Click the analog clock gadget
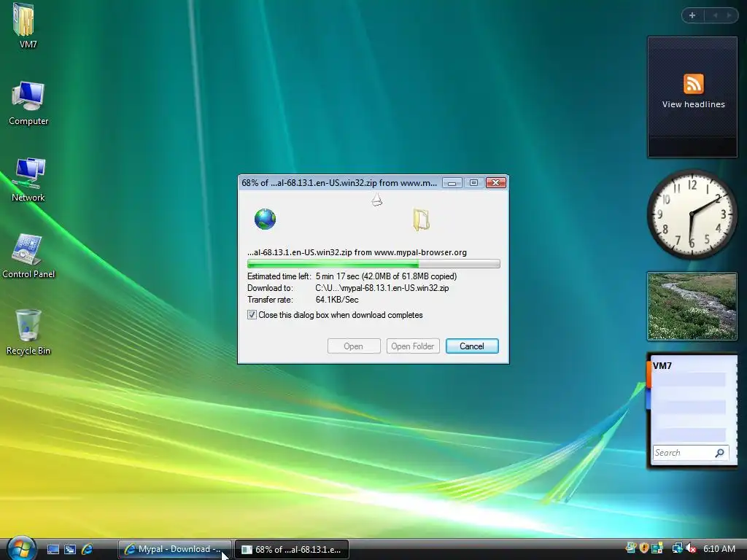747x560 pixels. click(692, 214)
